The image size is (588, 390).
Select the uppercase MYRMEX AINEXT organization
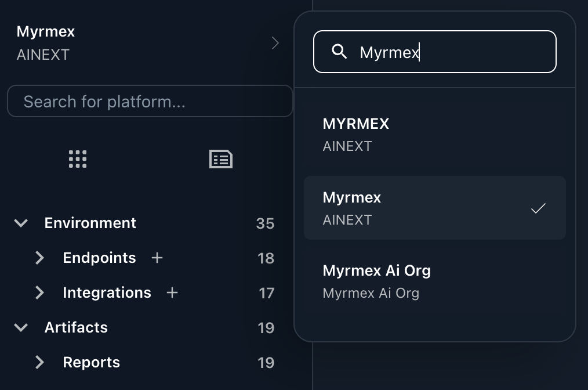[x=435, y=135]
